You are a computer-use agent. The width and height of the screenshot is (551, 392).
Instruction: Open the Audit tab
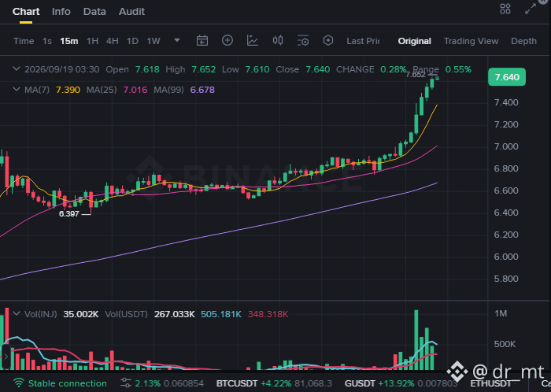click(131, 12)
